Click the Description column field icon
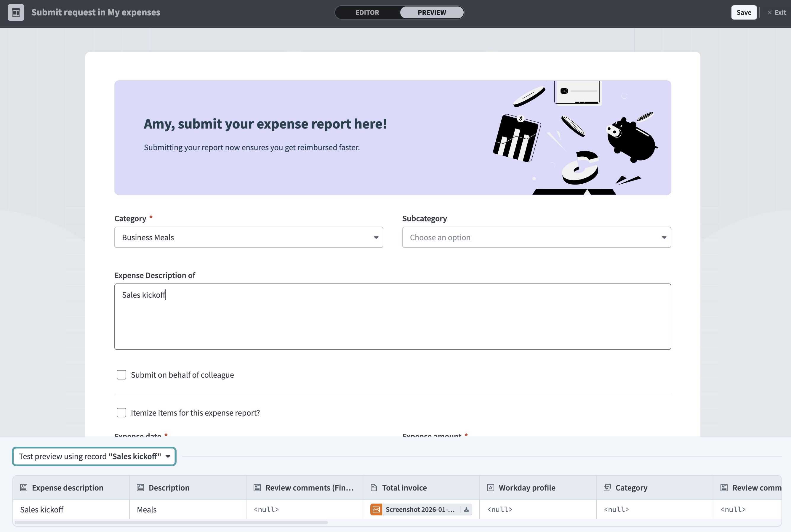Screen dimensions: 791x532 coord(140,488)
